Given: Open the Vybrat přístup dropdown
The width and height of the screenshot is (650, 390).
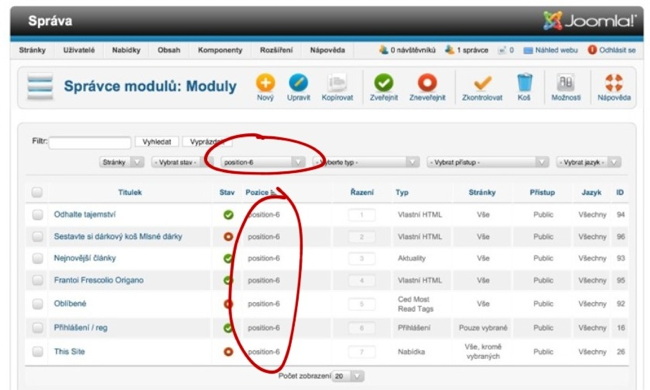Looking at the screenshot, I should pyautogui.click(x=488, y=162).
